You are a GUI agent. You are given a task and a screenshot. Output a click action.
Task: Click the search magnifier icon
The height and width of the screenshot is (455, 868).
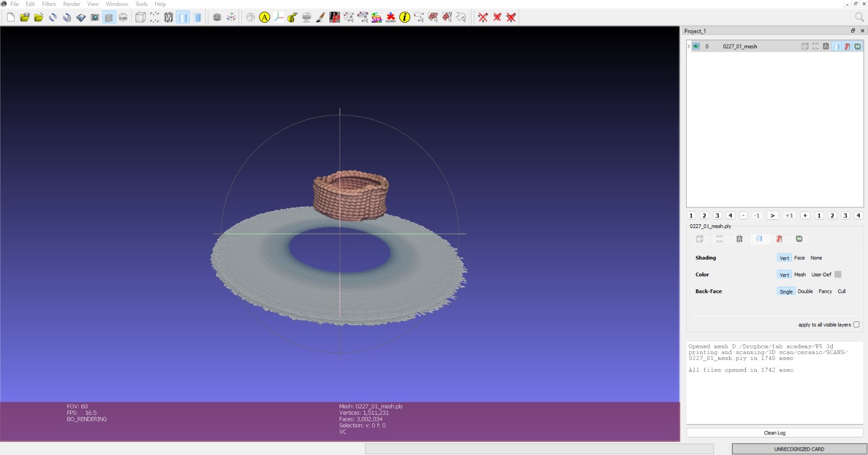859,17
